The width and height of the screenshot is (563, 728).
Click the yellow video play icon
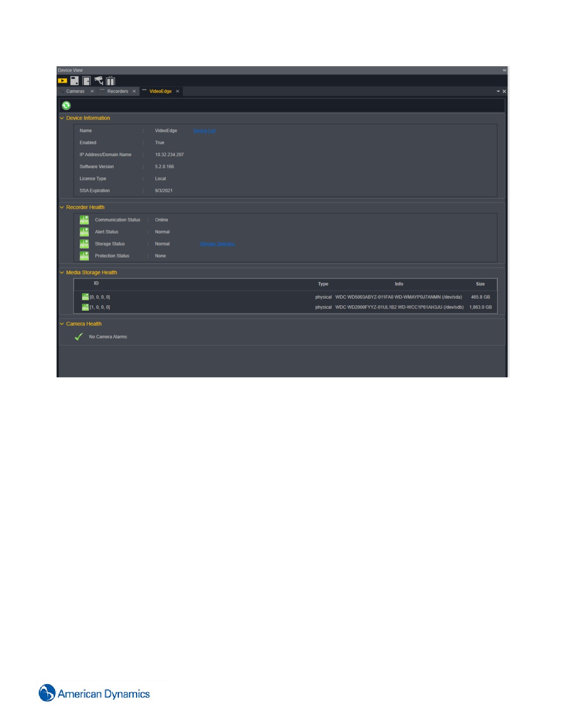(62, 81)
